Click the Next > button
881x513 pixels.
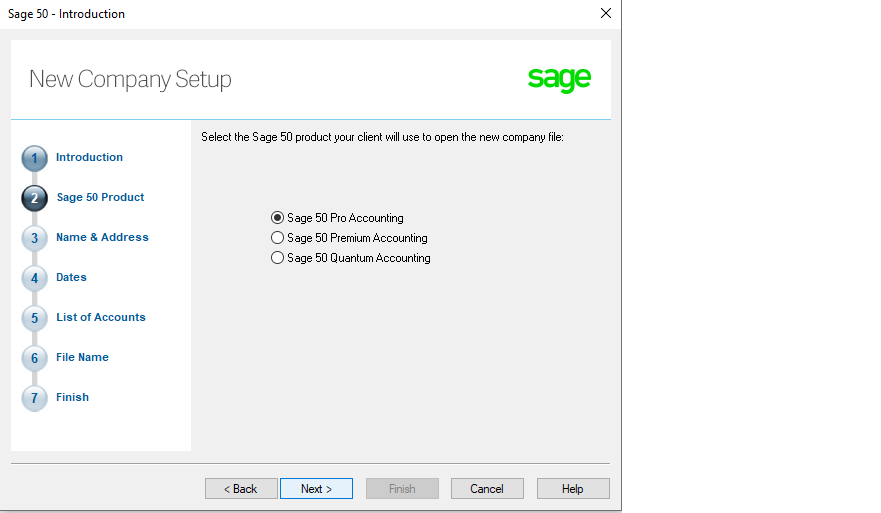316,489
